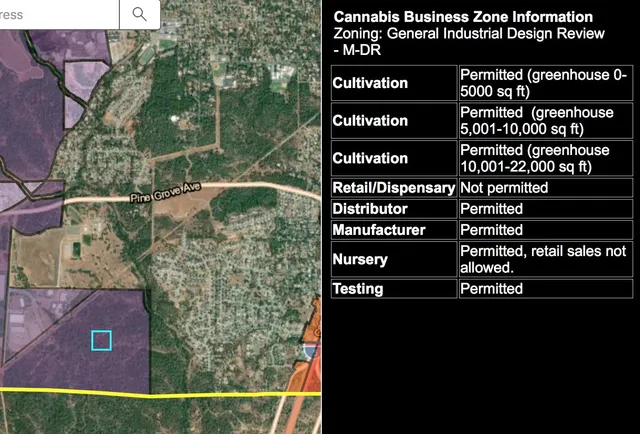Click the Cannabis Business Zone Information heading
640x434 pixels.
462,17
